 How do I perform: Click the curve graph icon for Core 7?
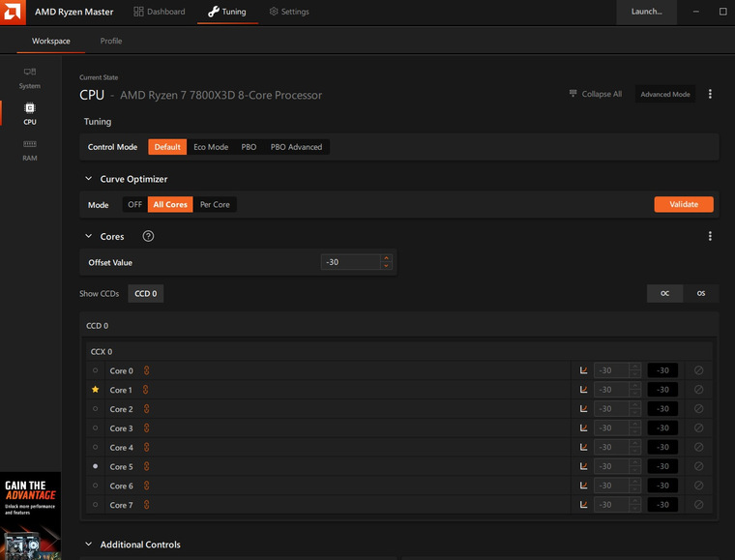583,505
